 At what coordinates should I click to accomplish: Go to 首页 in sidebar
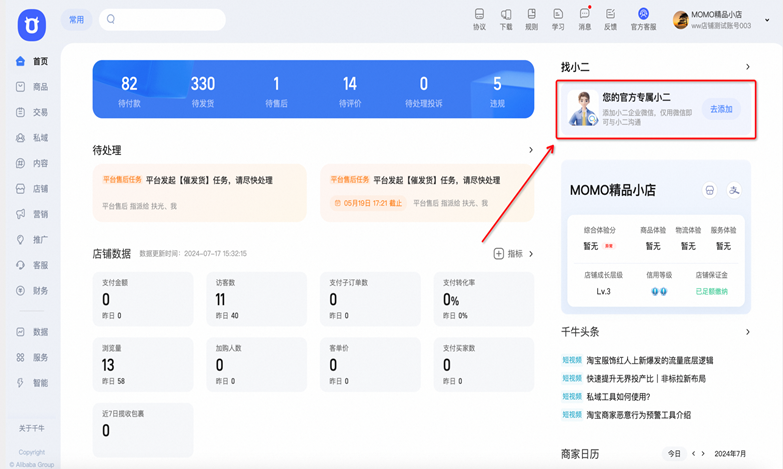tap(32, 61)
